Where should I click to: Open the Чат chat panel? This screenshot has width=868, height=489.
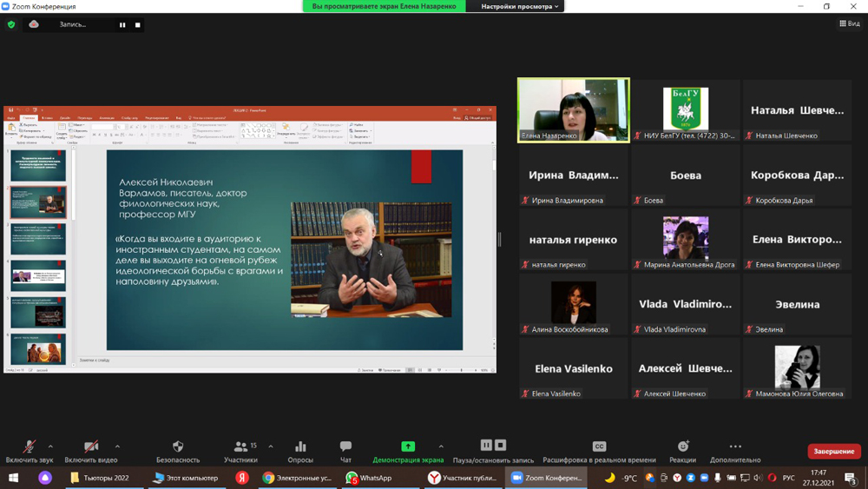click(345, 447)
